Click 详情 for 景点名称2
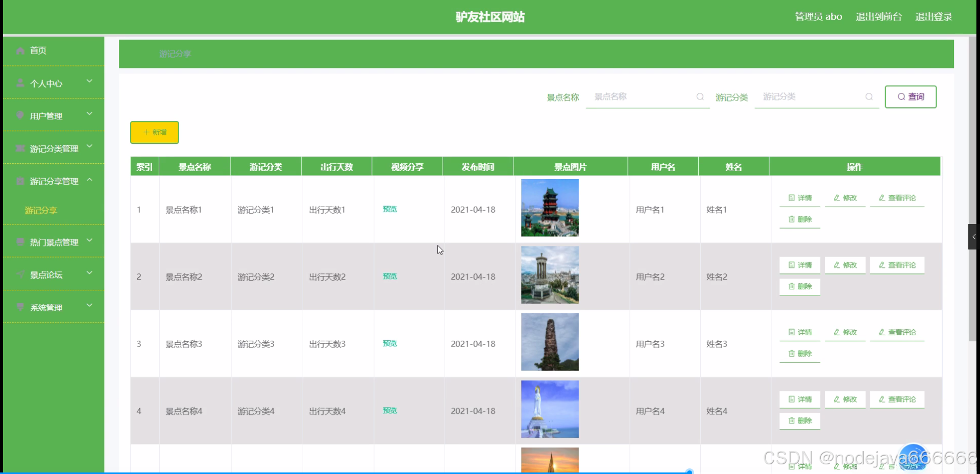 coord(800,265)
